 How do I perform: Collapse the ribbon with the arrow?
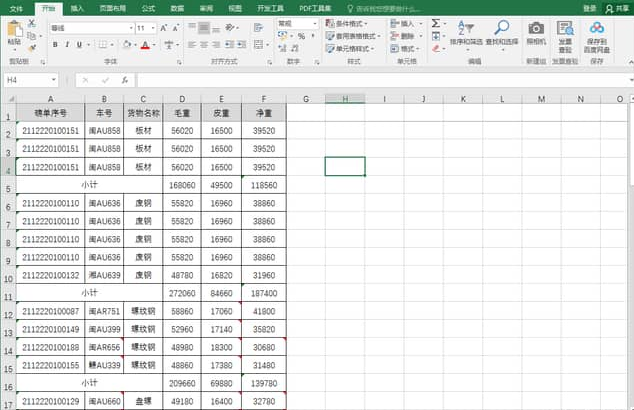(x=630, y=62)
